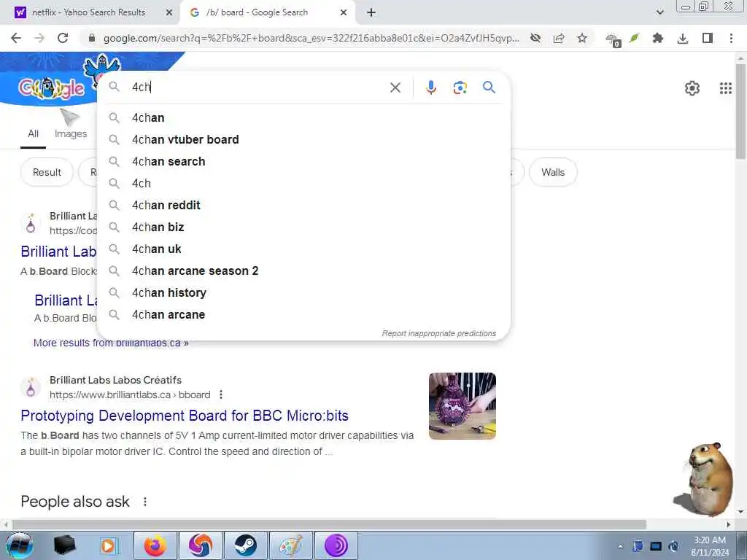Click Report inappropriate predictions
The image size is (747, 560).
click(438, 333)
